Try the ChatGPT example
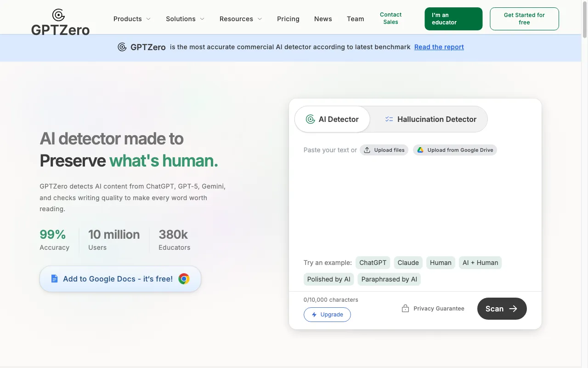Viewport: 588px width, 368px height. tap(373, 263)
